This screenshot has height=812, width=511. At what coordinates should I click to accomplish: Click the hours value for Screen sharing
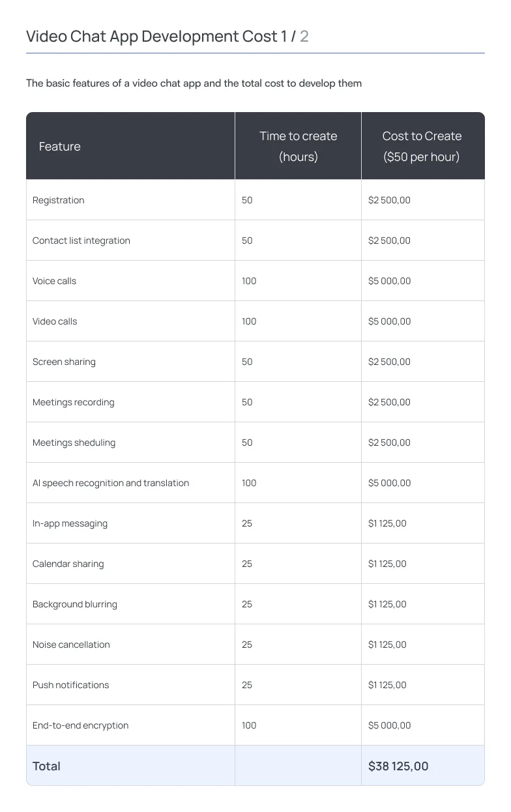247,362
